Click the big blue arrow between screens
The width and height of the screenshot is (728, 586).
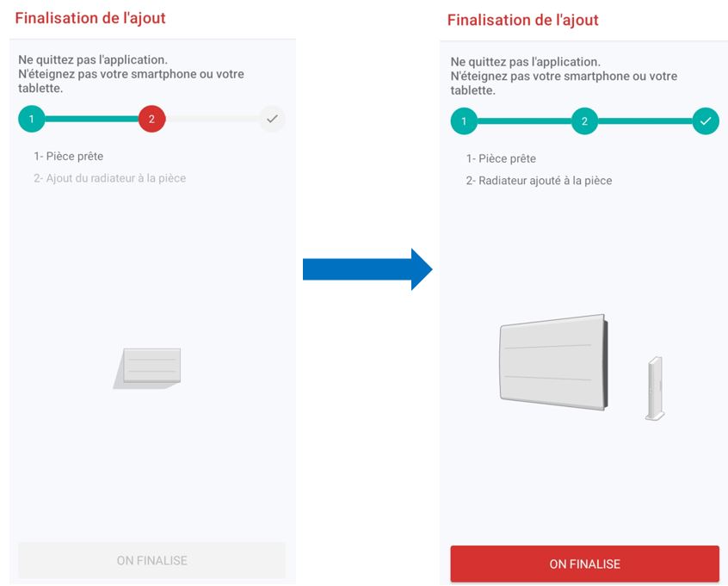click(x=367, y=269)
